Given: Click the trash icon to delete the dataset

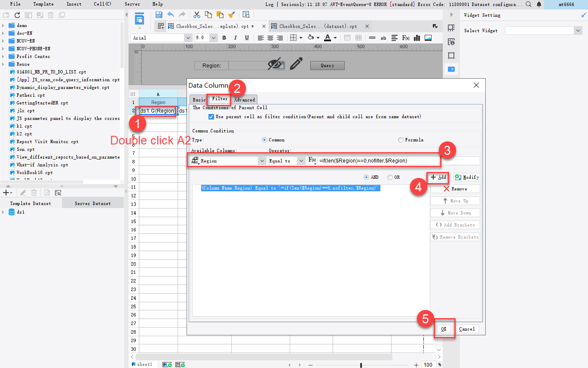Looking at the screenshot, I should point(34,192).
